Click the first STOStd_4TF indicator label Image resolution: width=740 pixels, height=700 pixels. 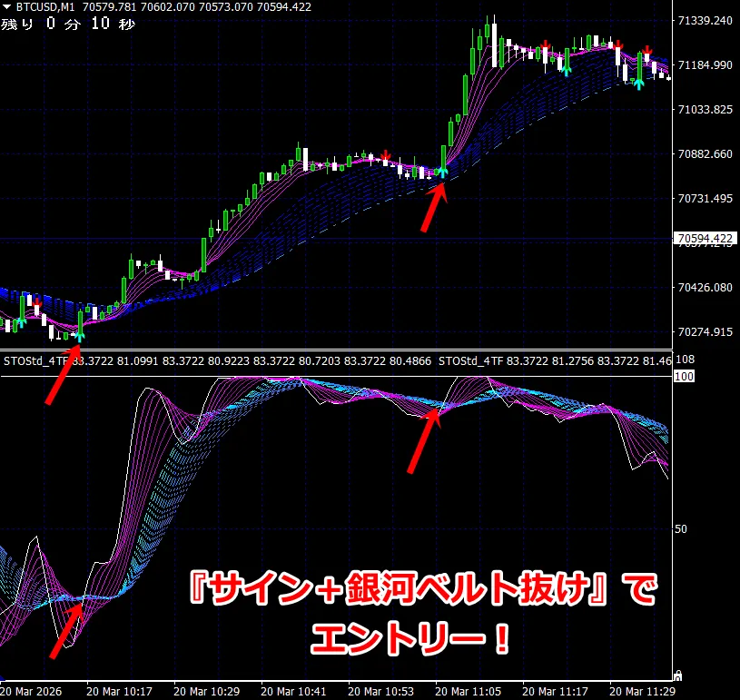tap(36, 361)
